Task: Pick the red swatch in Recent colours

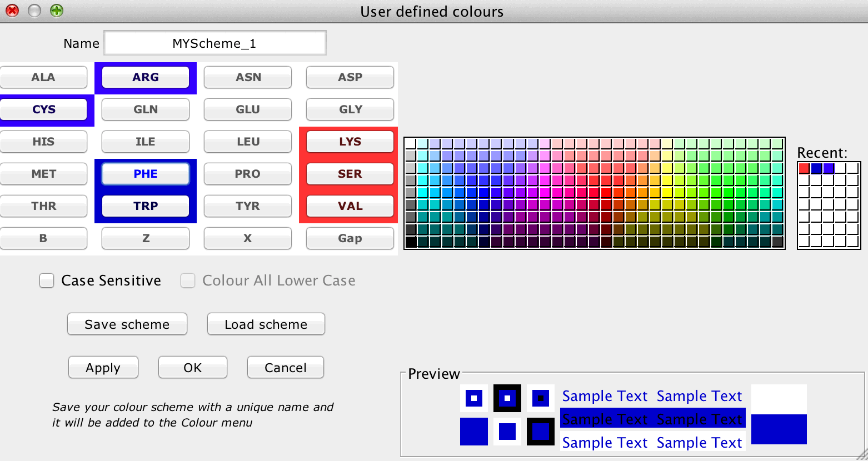Action: [804, 168]
